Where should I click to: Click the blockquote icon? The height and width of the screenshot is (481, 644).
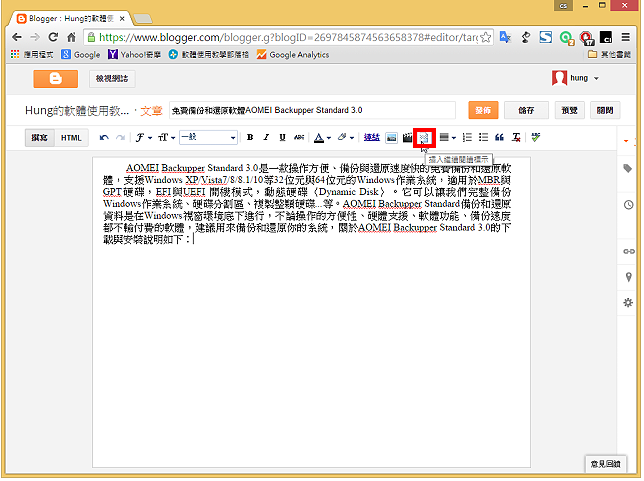[499, 138]
